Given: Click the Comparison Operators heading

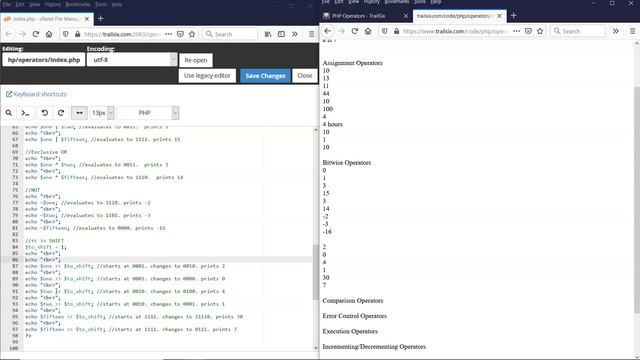Looking at the screenshot, I should pyautogui.click(x=353, y=301).
